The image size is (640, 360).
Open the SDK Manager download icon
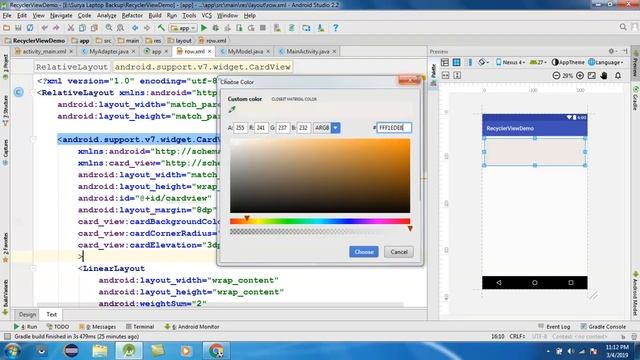click(321, 28)
